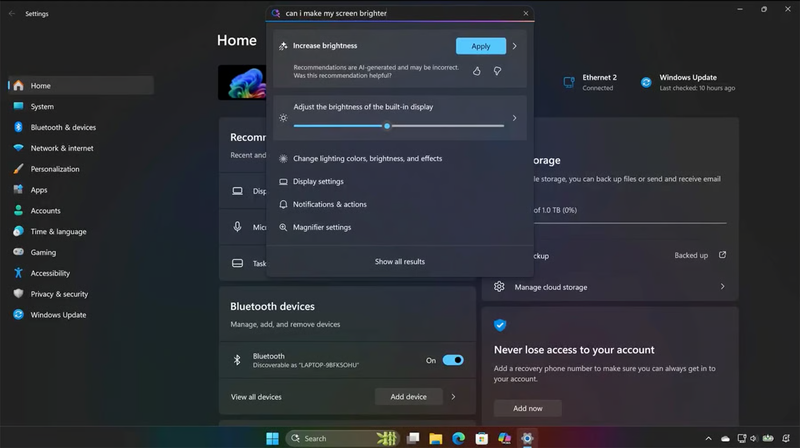Screen dimensions: 800x448
Task: Click the Gaming controller icon
Action: point(18,252)
